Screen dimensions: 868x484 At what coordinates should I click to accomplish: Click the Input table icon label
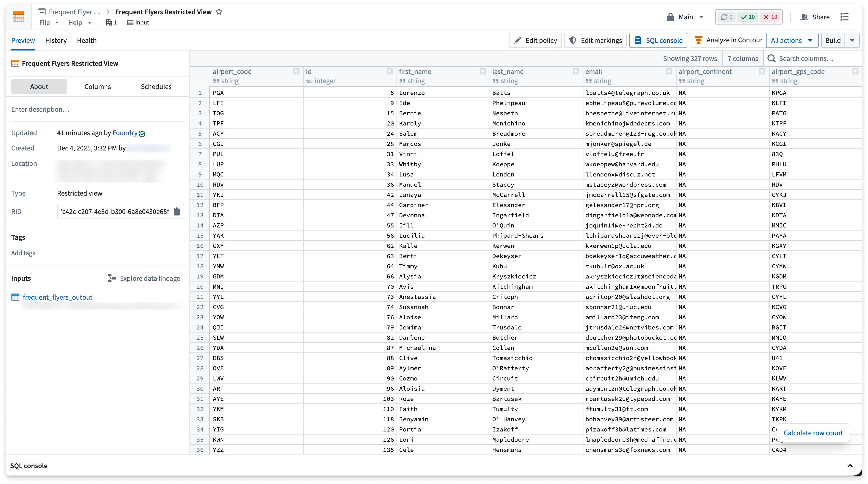pos(138,22)
